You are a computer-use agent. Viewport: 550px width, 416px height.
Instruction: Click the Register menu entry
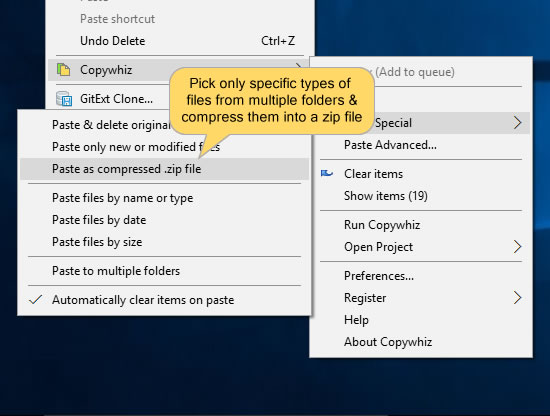[x=421, y=298]
